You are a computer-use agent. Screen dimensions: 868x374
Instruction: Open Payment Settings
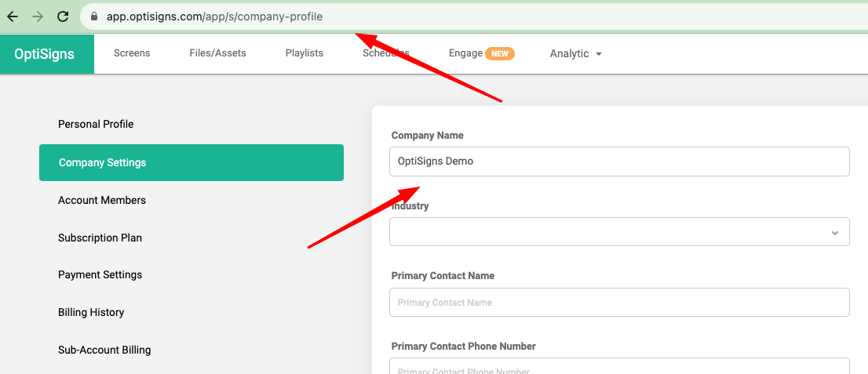pyautogui.click(x=100, y=274)
